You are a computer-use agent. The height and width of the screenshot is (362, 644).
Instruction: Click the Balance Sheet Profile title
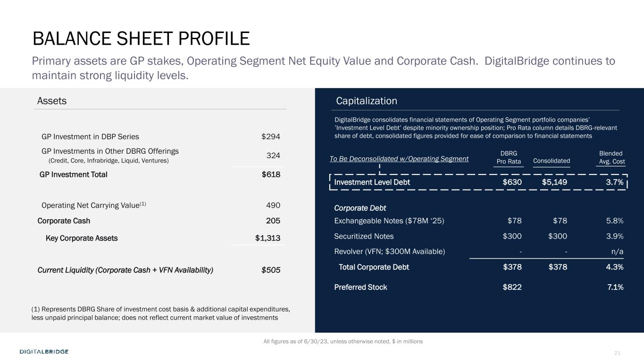click(x=141, y=39)
